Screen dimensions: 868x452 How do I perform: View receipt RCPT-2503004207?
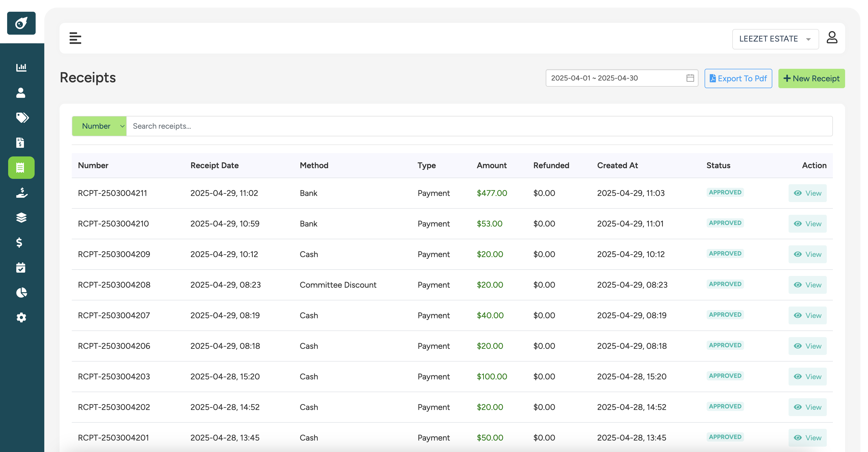[807, 315]
